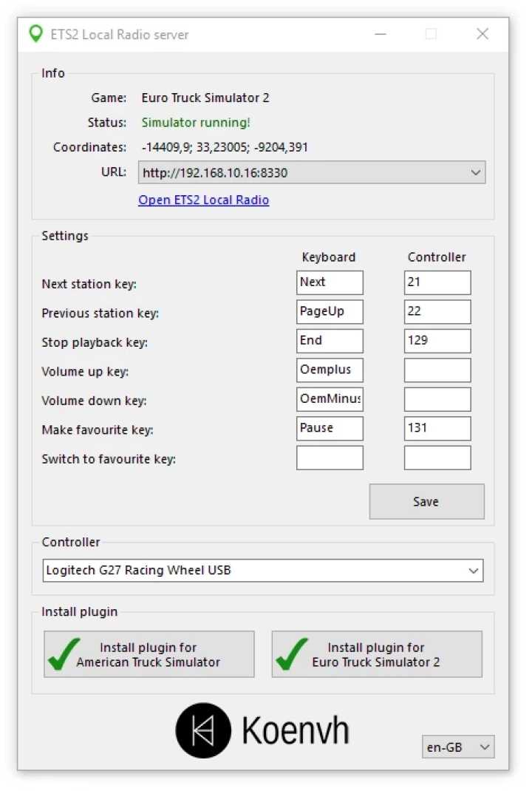Open the URL dropdown list
532x791 pixels.
(477, 172)
